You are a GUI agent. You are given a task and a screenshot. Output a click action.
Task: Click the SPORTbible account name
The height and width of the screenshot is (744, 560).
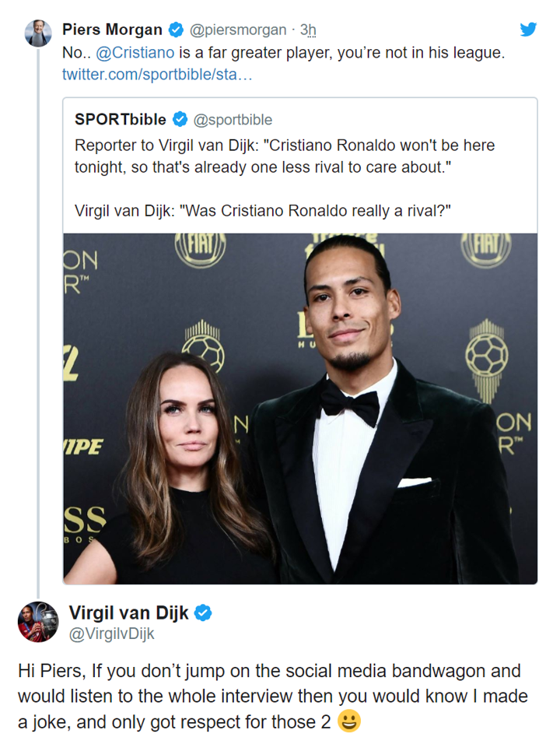click(121, 120)
